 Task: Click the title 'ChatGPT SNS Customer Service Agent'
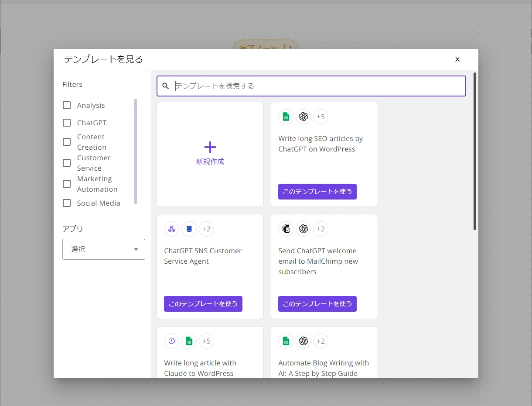(203, 256)
